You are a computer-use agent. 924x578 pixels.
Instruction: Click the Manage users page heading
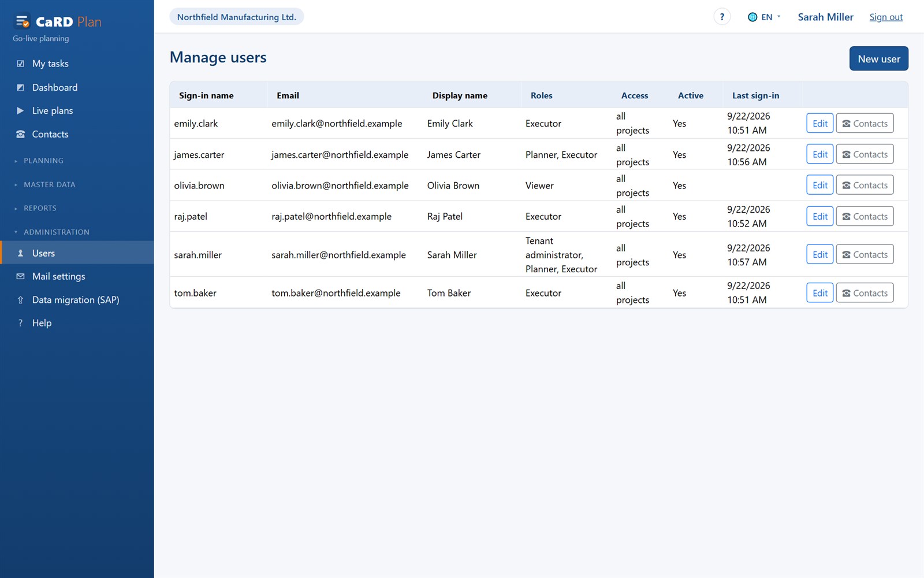(x=218, y=57)
